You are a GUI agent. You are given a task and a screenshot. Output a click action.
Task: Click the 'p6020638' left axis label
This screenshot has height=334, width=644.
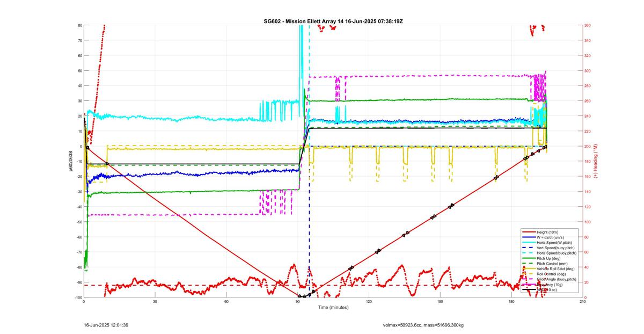tap(70, 161)
